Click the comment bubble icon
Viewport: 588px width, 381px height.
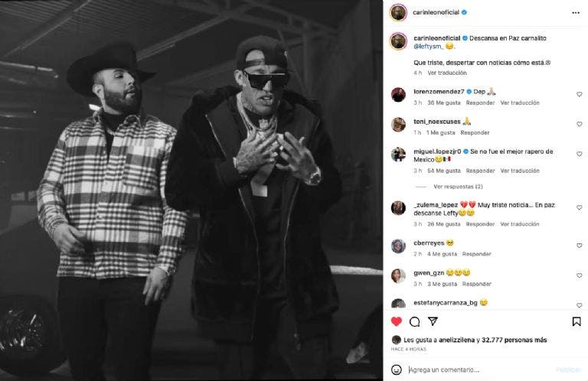click(x=414, y=321)
